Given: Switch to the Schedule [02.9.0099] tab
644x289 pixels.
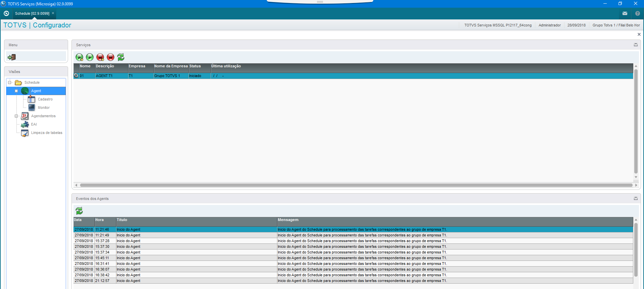Looking at the screenshot, I should (32, 13).
